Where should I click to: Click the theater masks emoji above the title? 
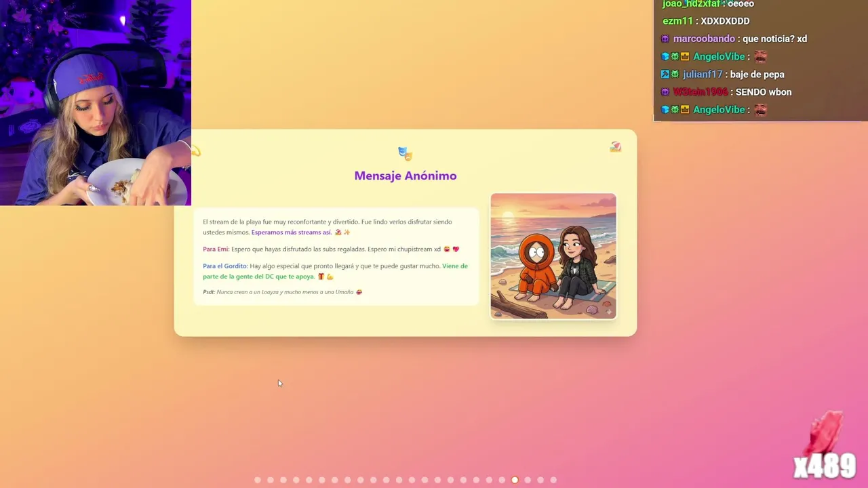[406, 154]
